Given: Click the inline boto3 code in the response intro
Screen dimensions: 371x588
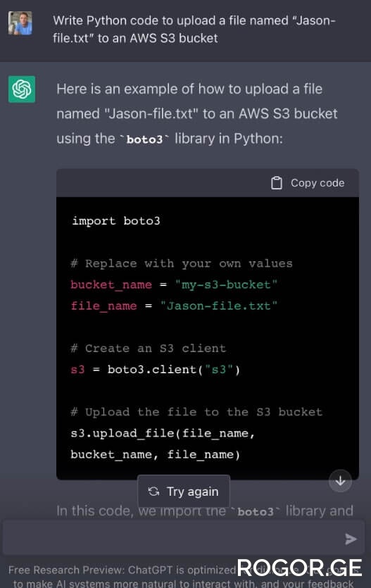Looking at the screenshot, I should (x=144, y=139).
